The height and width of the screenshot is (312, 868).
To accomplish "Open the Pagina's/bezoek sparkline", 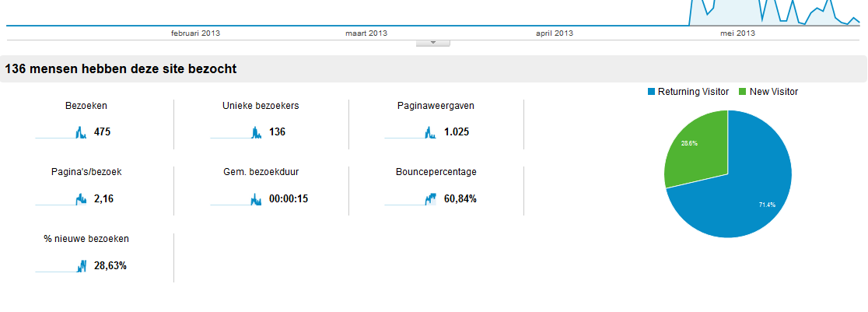I will click(61, 198).
